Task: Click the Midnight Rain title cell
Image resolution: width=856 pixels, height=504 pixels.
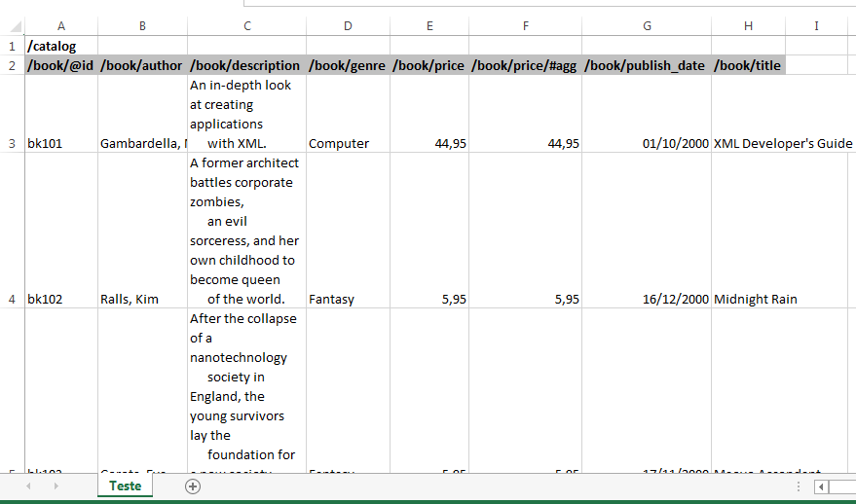Action: [x=756, y=299]
